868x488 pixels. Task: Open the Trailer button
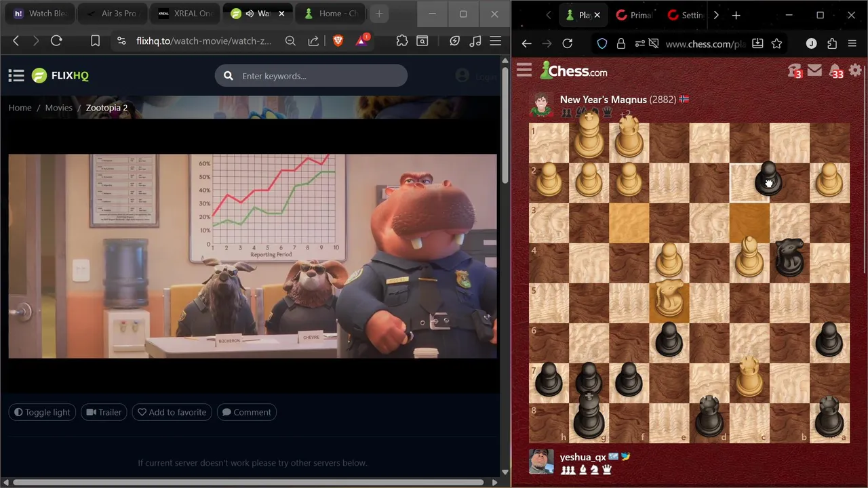tap(104, 412)
